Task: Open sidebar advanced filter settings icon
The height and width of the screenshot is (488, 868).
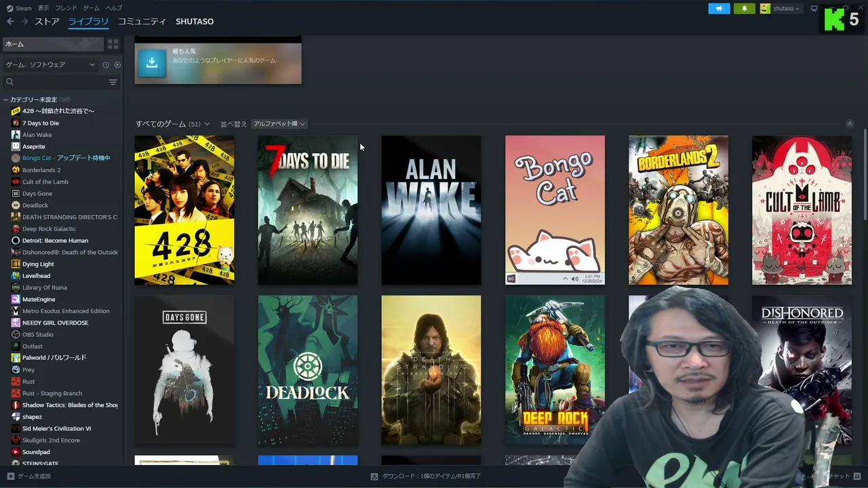Action: coord(113,82)
